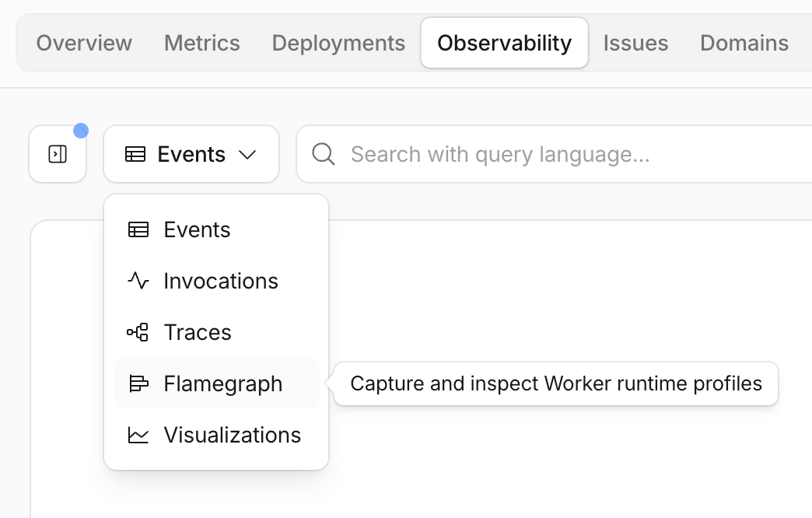Click the magnifying glass search icon
This screenshot has width=812, height=518.
[323, 154]
